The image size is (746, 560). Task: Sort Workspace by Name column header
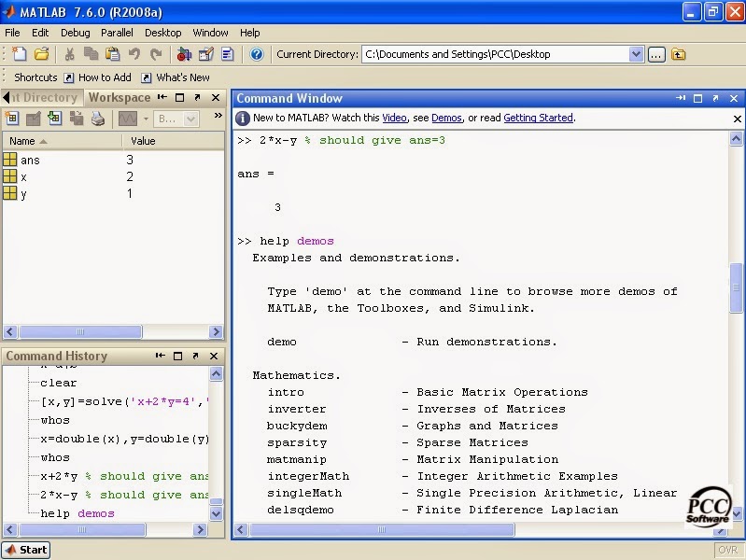pyautogui.click(x=63, y=141)
